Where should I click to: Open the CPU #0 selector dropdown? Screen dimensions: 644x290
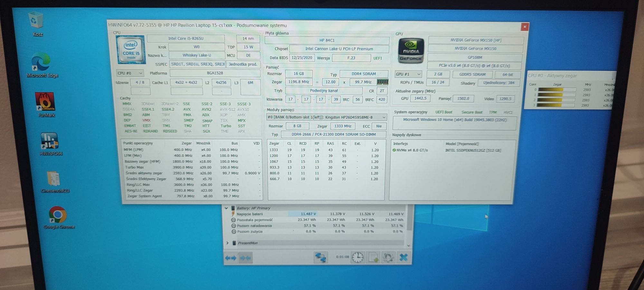pos(130,73)
